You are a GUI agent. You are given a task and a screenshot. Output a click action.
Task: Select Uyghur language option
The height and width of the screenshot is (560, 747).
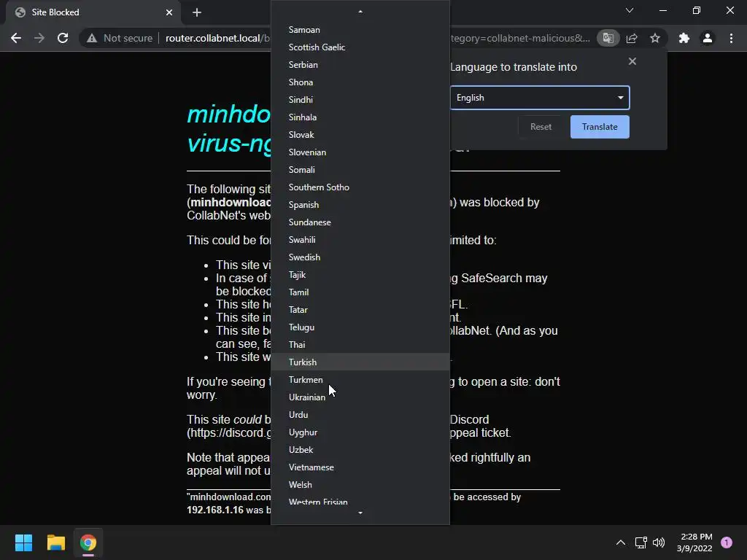point(360,432)
